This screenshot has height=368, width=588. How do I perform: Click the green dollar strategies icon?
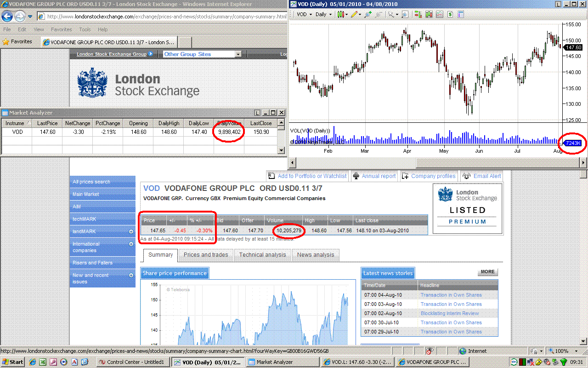451,14
